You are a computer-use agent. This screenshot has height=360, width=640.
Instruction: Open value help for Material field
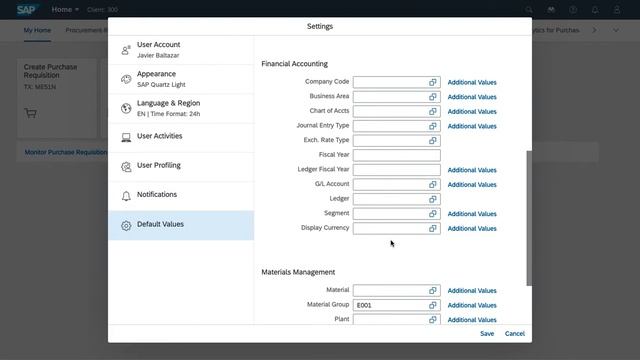tap(433, 291)
